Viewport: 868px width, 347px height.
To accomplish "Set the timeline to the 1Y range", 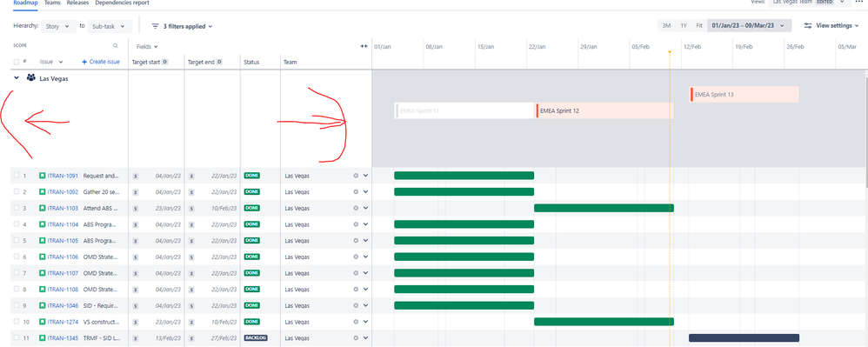I will point(684,25).
